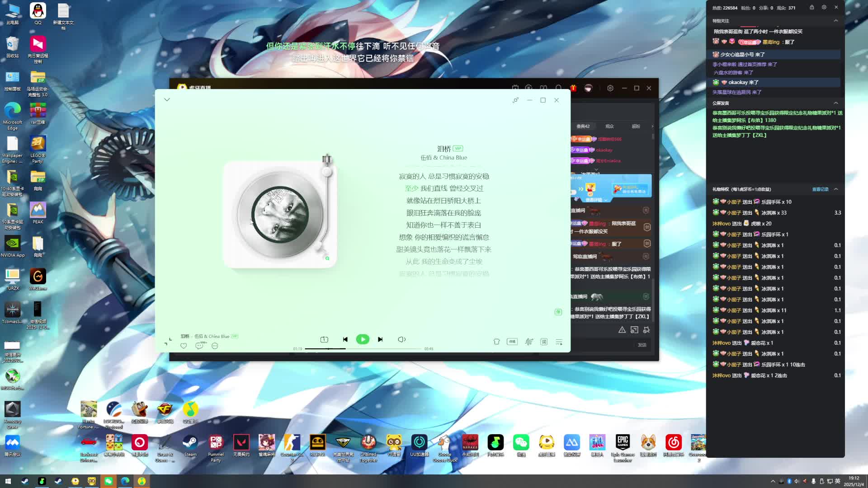
Task: Switch to the 超粉 tab
Action: pyautogui.click(x=635, y=127)
